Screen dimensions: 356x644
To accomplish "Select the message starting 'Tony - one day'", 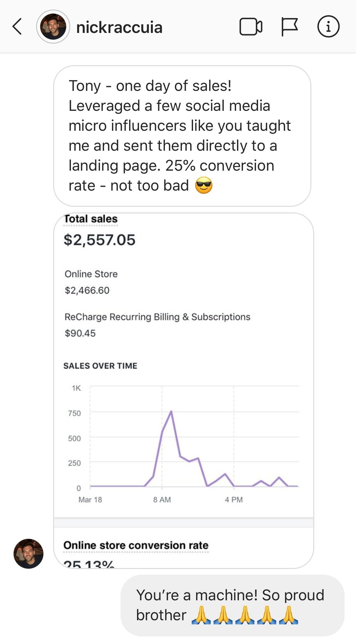I will [x=182, y=136].
